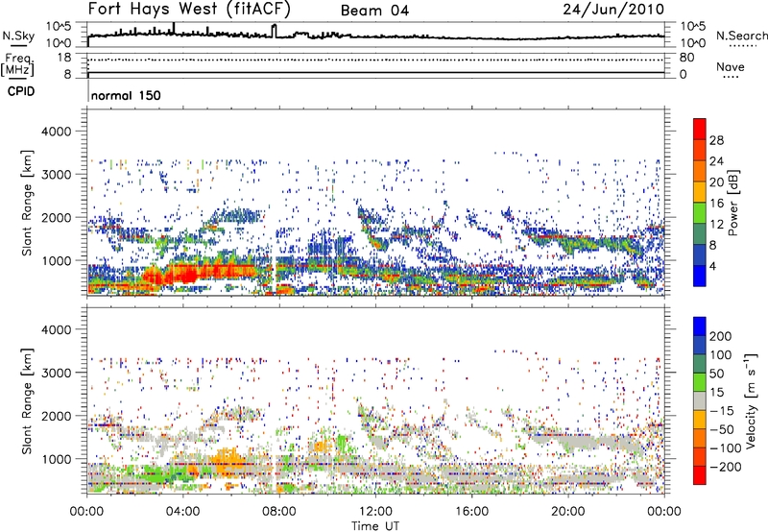Click the "Nave" legend label
The width and height of the screenshot is (768, 532).
coord(731,67)
